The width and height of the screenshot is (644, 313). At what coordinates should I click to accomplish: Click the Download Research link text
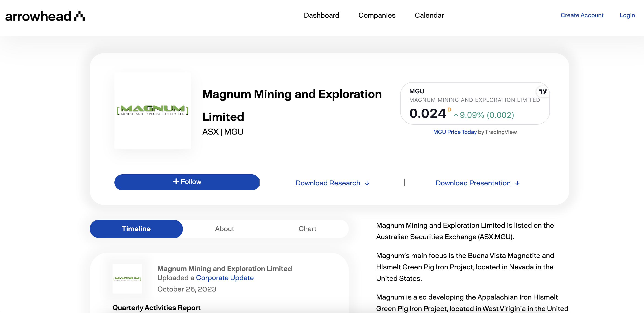[x=327, y=183]
